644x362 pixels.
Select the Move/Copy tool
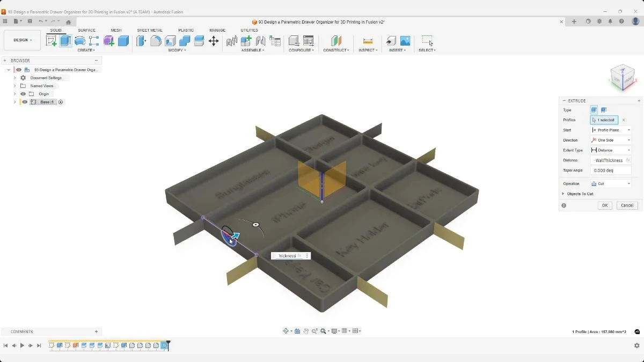tap(214, 40)
